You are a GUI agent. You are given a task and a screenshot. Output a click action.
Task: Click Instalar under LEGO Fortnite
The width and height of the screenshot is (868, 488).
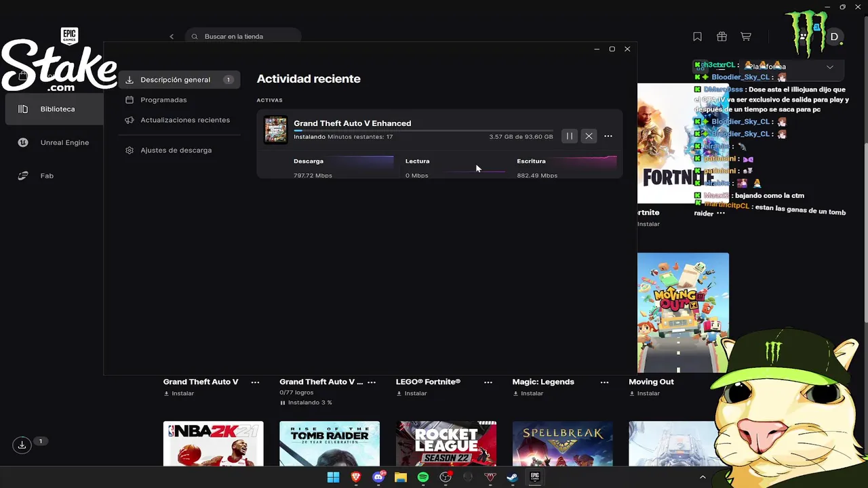pyautogui.click(x=411, y=393)
